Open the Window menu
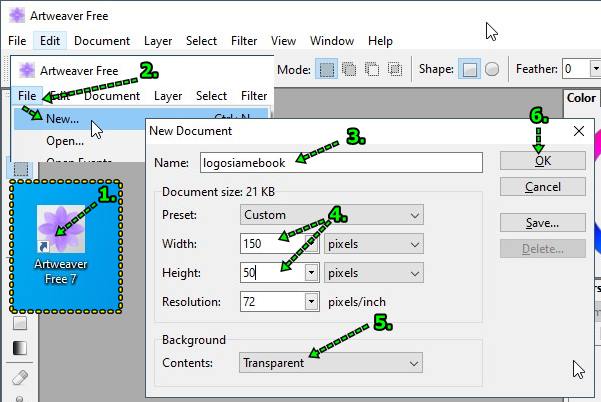Viewport: 601px width, 402px height. 332,41
